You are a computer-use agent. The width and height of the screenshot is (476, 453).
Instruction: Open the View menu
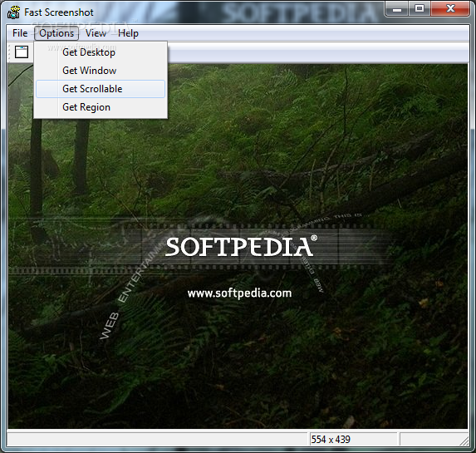[x=96, y=33]
